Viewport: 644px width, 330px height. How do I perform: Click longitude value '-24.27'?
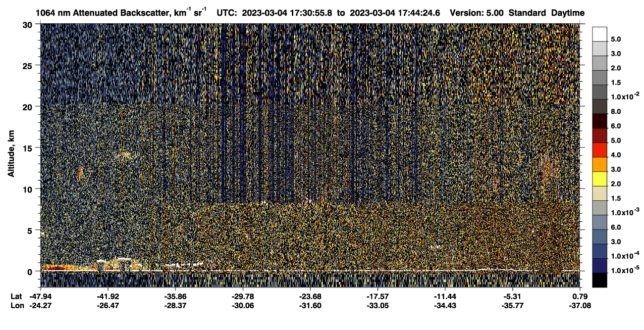point(40,306)
